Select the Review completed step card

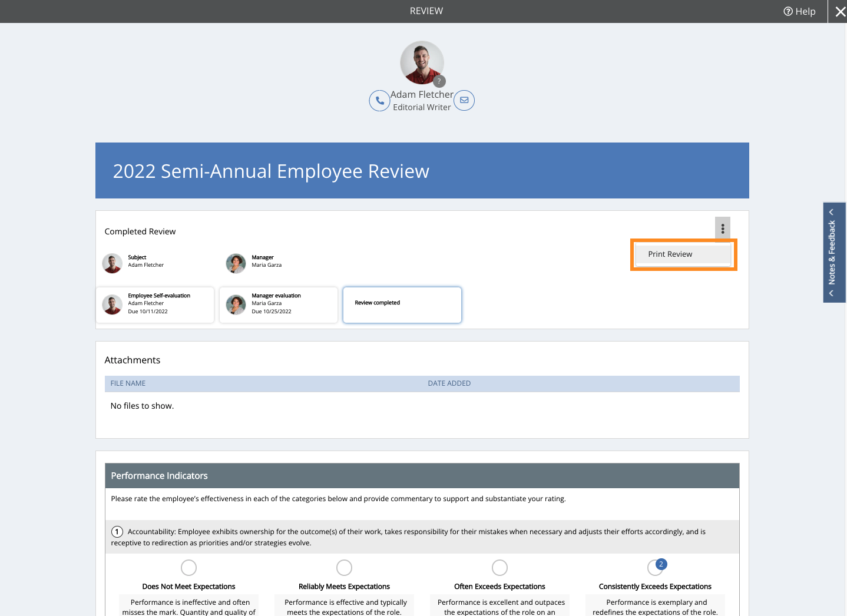pos(402,305)
